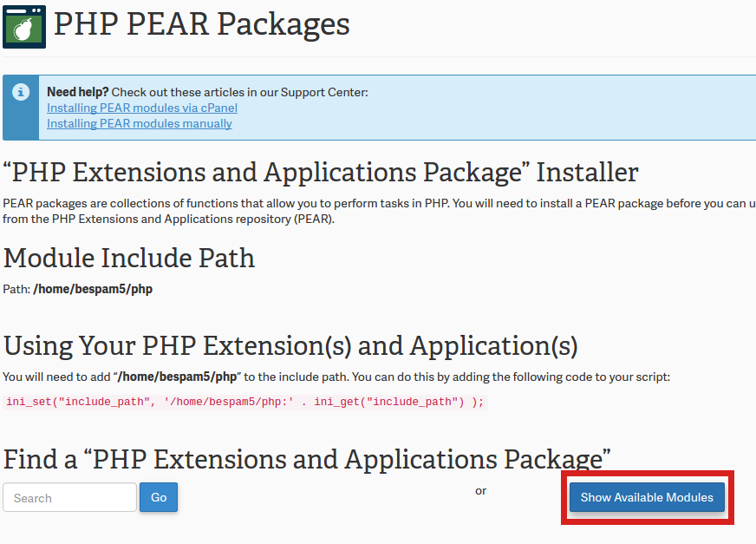Click the PHP PEAR Packages pear icon
The width and height of the screenshot is (756, 544).
[x=24, y=27]
